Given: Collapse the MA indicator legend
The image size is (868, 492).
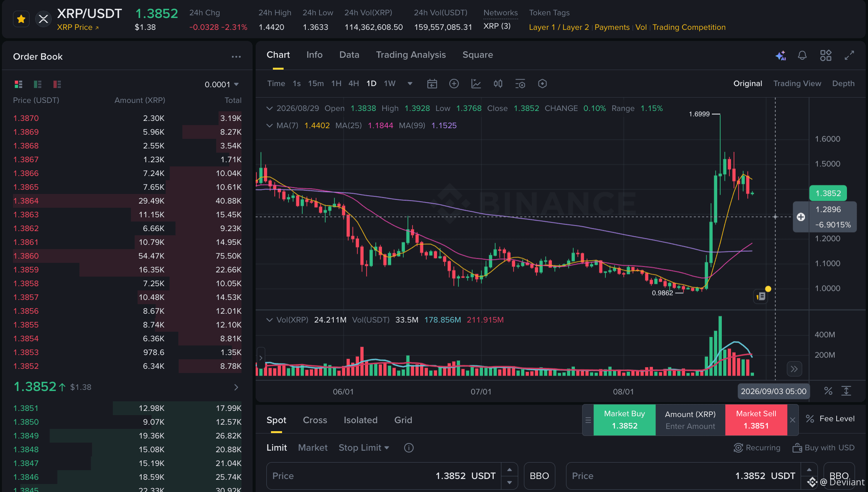Looking at the screenshot, I should [269, 125].
